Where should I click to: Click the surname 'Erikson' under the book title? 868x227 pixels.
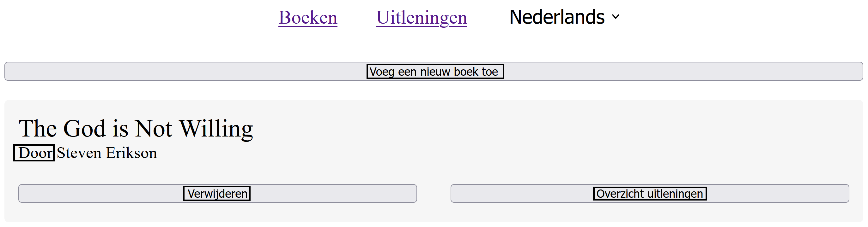tap(131, 153)
